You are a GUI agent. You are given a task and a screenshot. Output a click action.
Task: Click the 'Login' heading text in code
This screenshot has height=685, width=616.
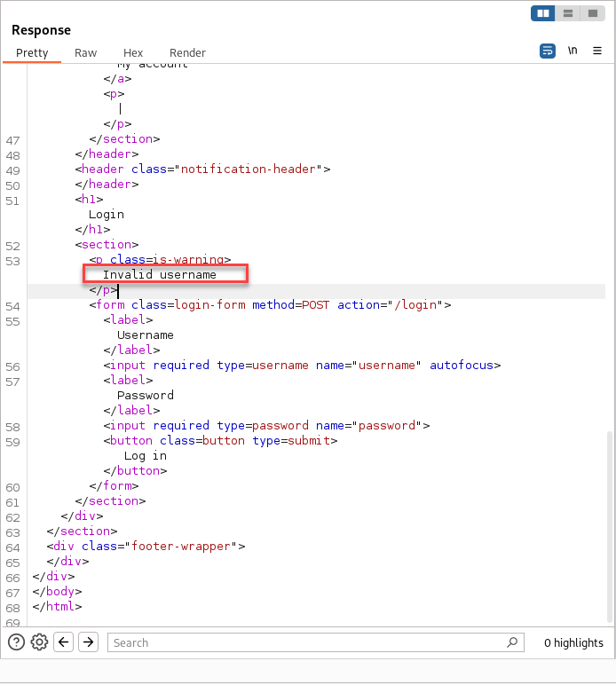(x=107, y=215)
